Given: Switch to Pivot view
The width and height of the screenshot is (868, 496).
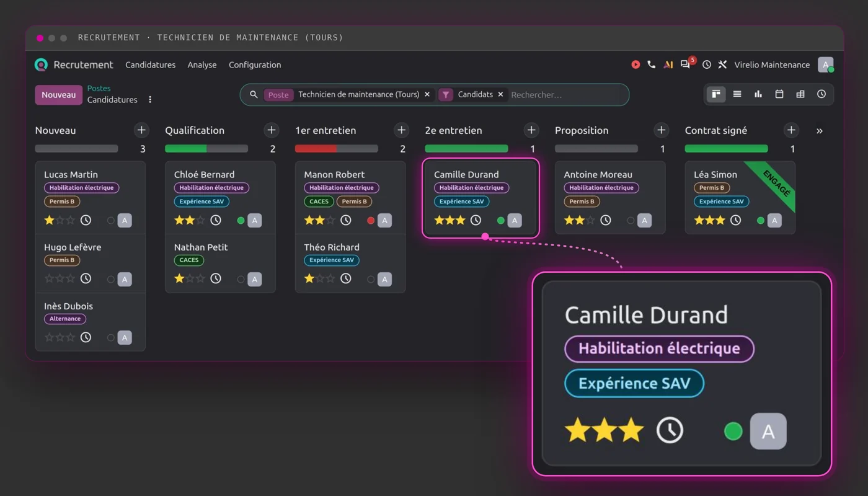Looking at the screenshot, I should click(800, 94).
